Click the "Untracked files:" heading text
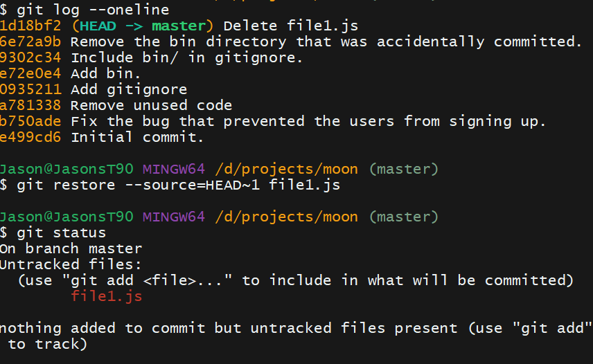 (71, 264)
